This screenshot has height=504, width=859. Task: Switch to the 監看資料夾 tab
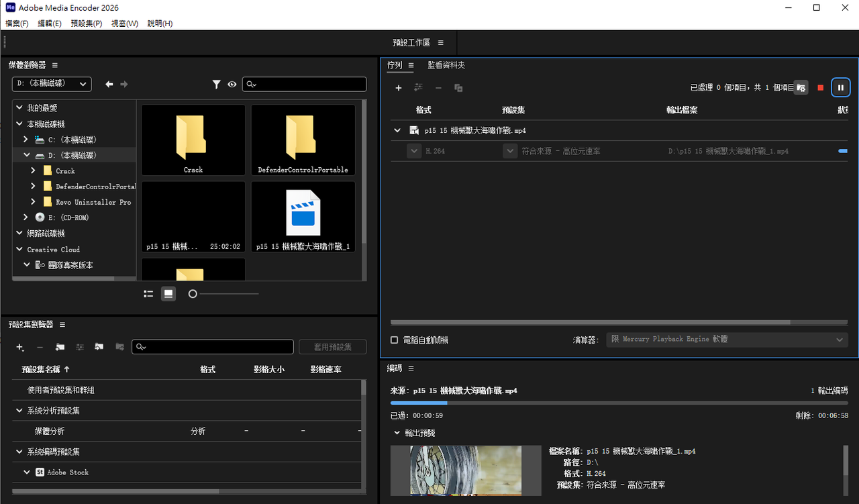tap(446, 65)
